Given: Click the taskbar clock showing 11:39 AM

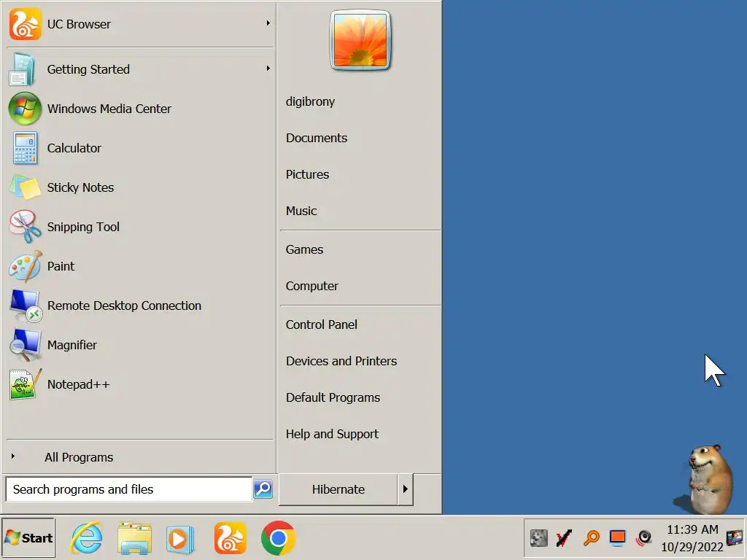Looking at the screenshot, I should 692,529.
